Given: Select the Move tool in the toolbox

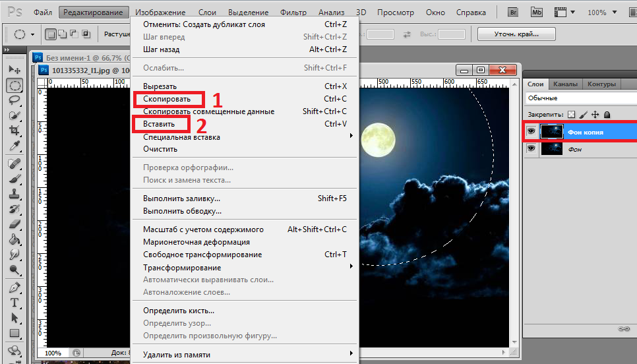Looking at the screenshot, I should pos(14,70).
